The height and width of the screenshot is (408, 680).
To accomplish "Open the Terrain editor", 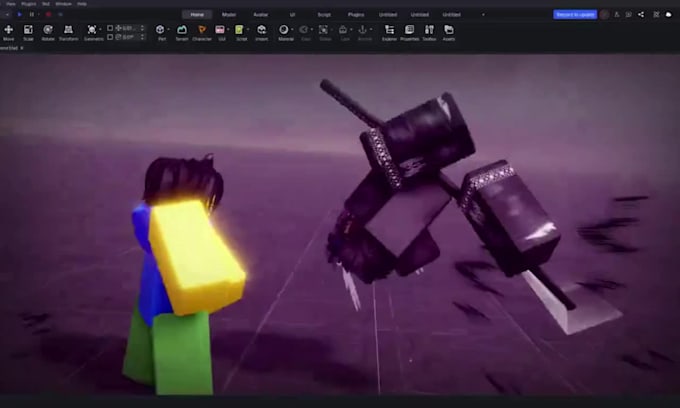I will click(182, 32).
